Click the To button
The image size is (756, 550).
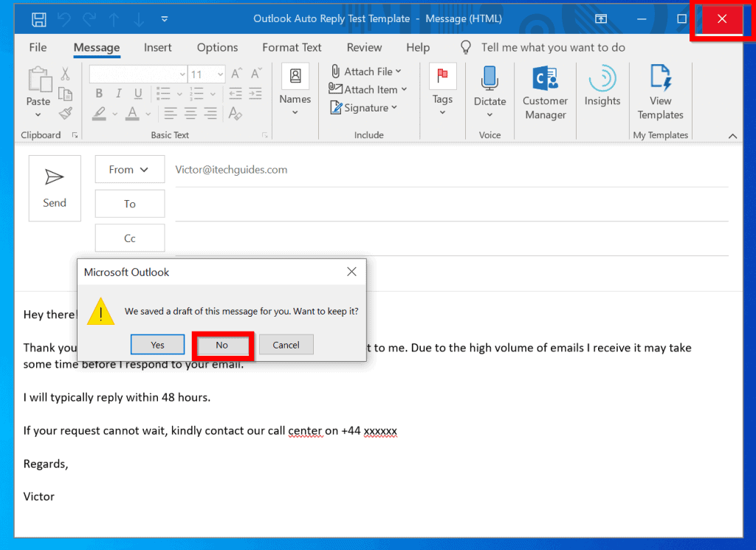130,204
